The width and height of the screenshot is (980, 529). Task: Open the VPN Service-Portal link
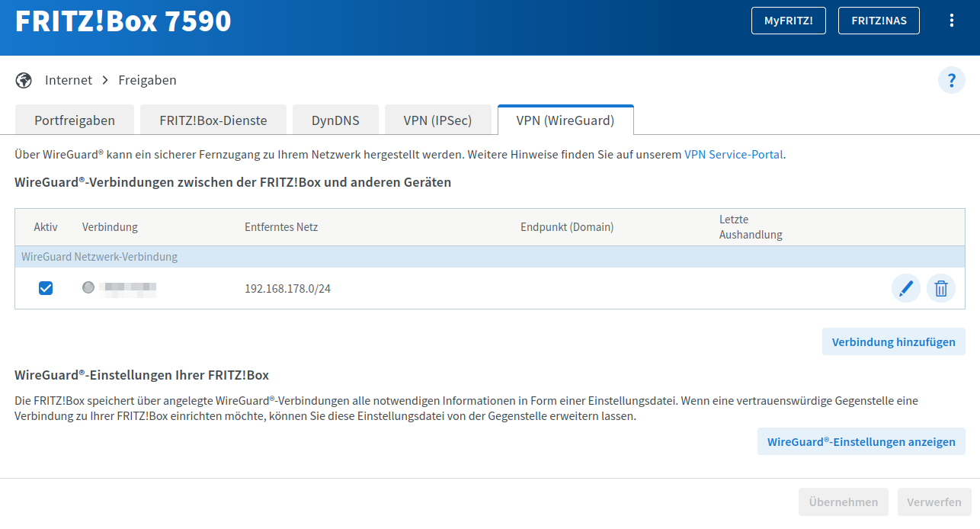coord(733,154)
